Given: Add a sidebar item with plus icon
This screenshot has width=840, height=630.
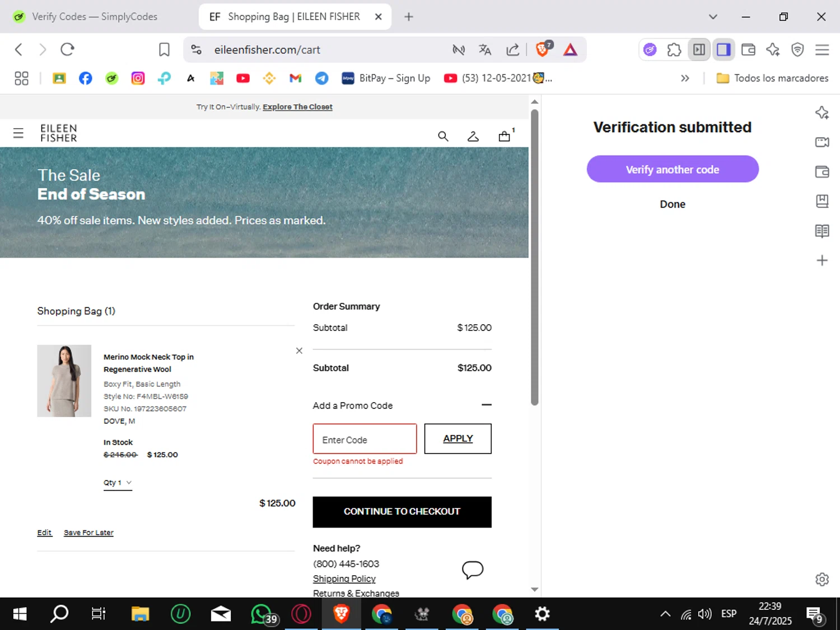Looking at the screenshot, I should 822,260.
